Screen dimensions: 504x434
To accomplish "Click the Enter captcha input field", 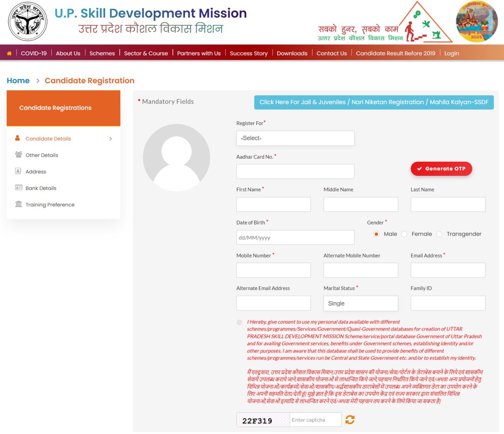I will [315, 420].
